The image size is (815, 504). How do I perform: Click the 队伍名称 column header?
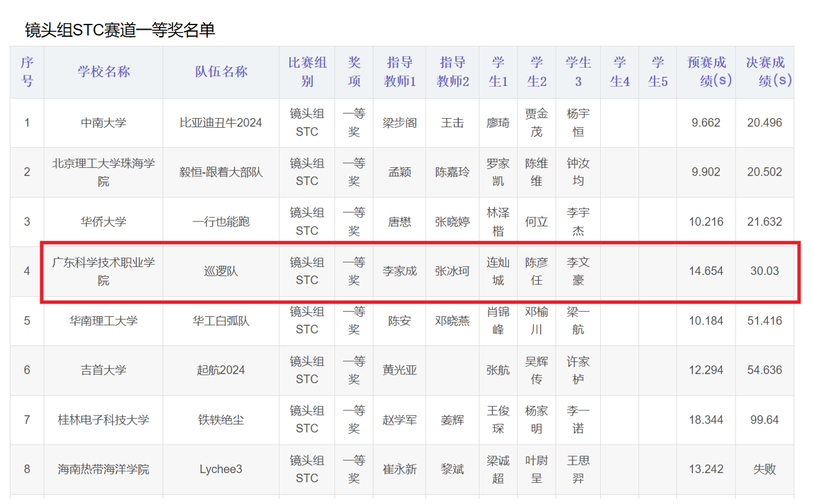[x=221, y=72]
